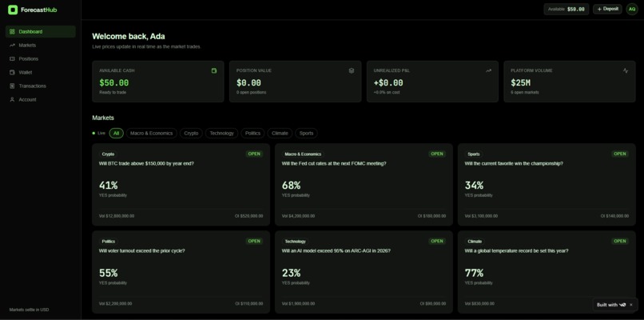Click Vol $4,200,000.00 on Fed card

pos(299,216)
